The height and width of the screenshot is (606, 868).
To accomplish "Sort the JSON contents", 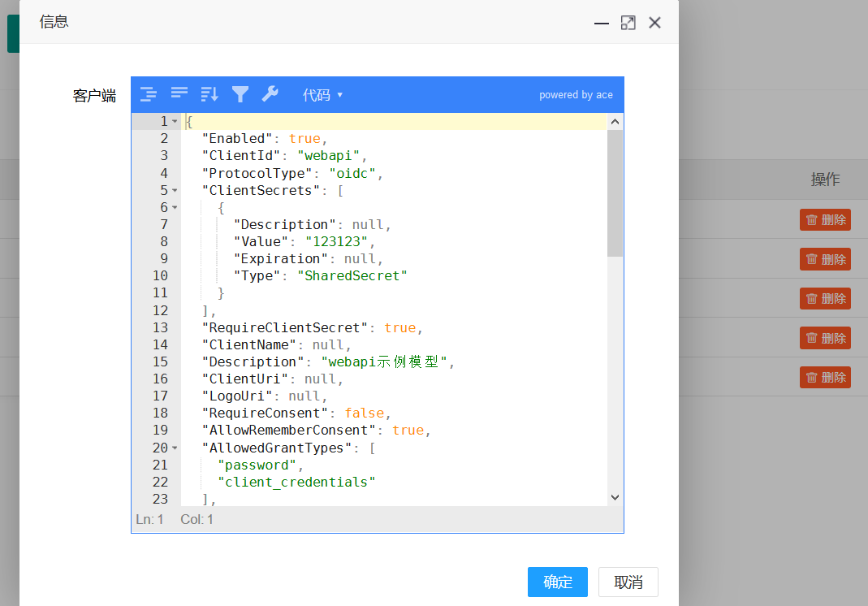I will pos(209,94).
